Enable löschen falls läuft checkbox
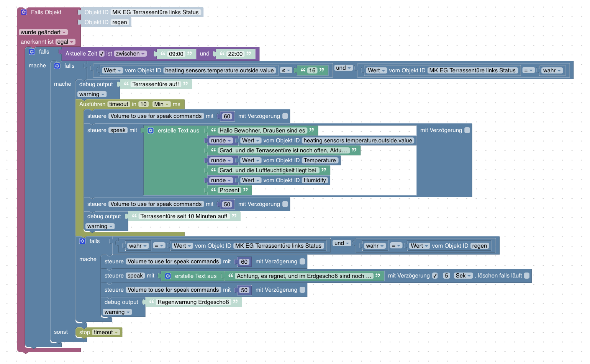The height and width of the screenshot is (364, 590). click(527, 276)
